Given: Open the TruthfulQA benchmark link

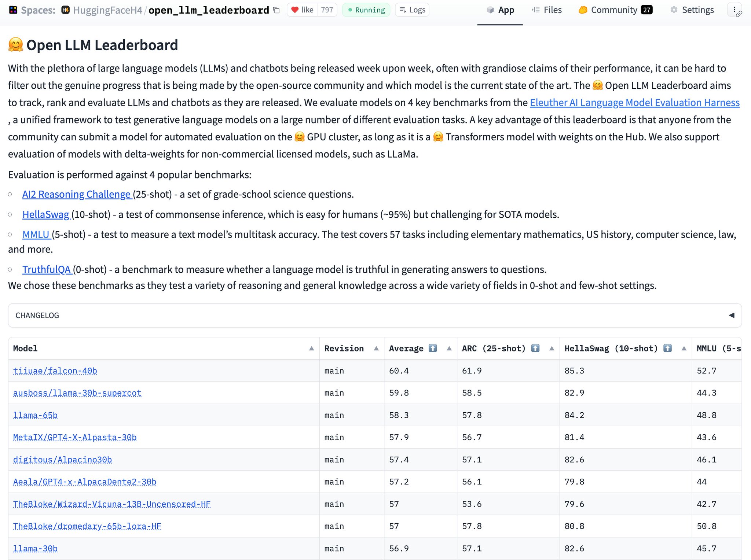Looking at the screenshot, I should [47, 269].
